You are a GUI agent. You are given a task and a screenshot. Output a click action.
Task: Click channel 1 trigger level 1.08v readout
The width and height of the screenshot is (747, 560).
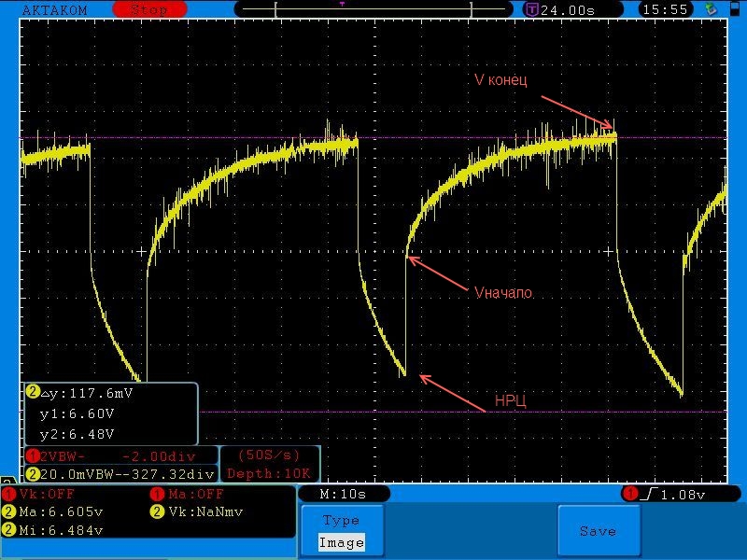[x=675, y=494]
